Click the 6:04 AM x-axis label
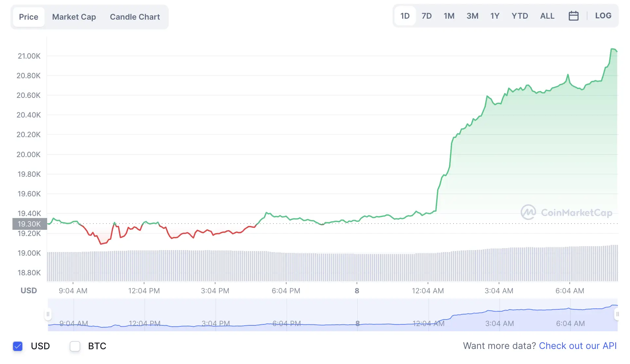 click(570, 291)
